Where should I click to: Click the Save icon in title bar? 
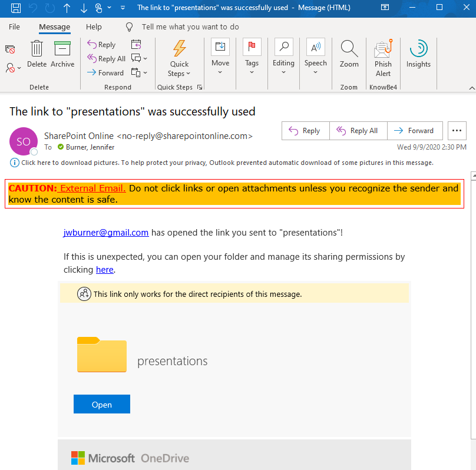click(16, 8)
